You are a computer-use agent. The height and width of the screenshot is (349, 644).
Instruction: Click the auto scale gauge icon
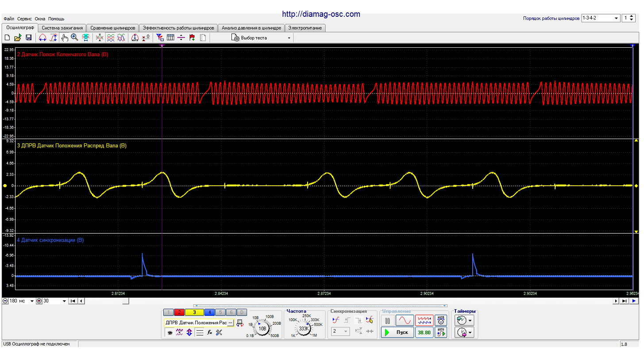pos(135,38)
